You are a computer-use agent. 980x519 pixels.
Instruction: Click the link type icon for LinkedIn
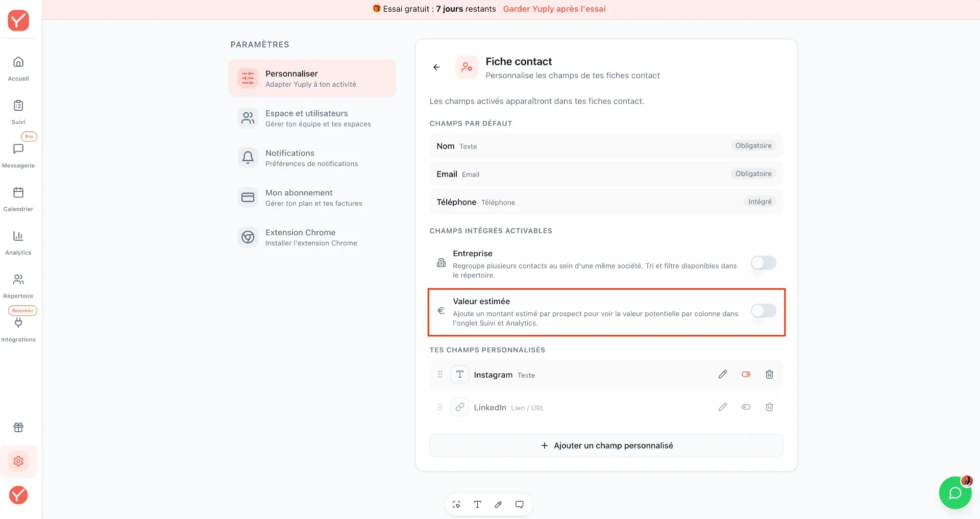click(460, 407)
